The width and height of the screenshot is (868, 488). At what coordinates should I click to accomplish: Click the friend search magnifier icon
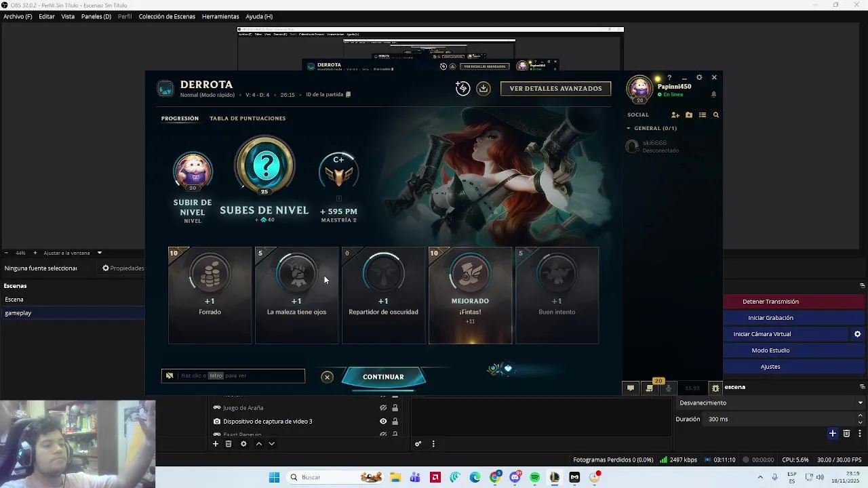[x=715, y=115]
